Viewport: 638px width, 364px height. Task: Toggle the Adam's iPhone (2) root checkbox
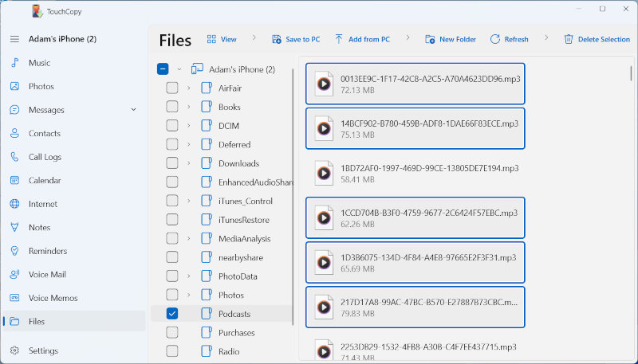tap(163, 69)
